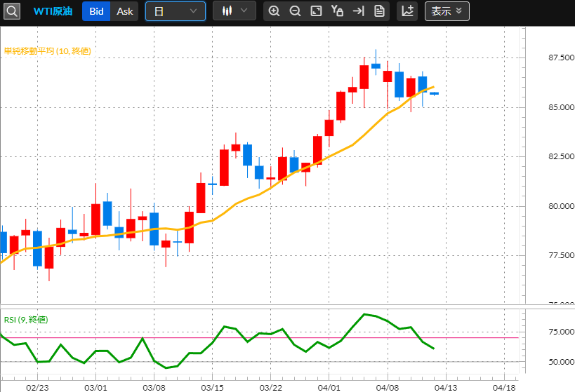Image resolution: width=575 pixels, height=392 pixels.
Task: Open the 表示 display menu
Action: click(447, 11)
